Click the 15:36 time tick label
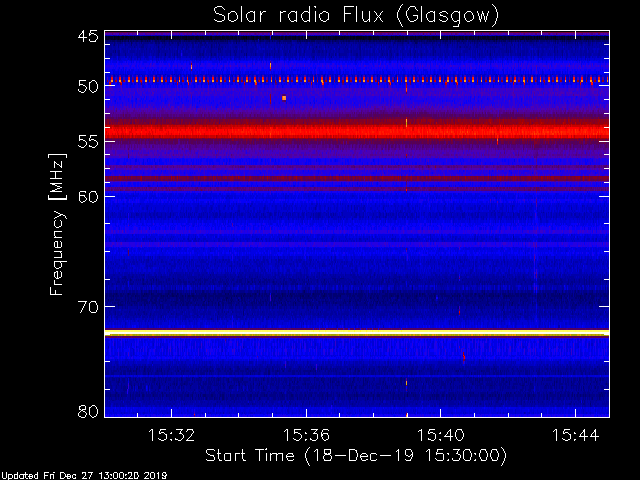640x480 pixels. point(306,435)
